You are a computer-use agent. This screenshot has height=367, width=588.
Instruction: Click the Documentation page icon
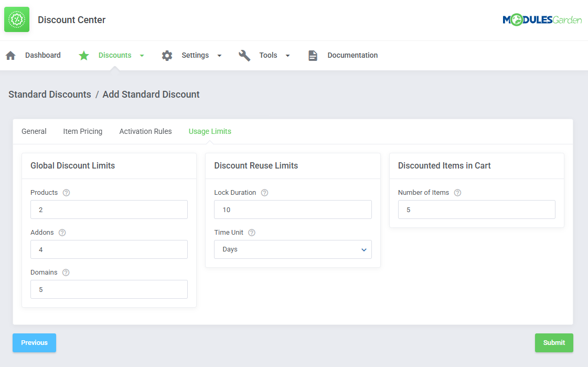point(313,56)
